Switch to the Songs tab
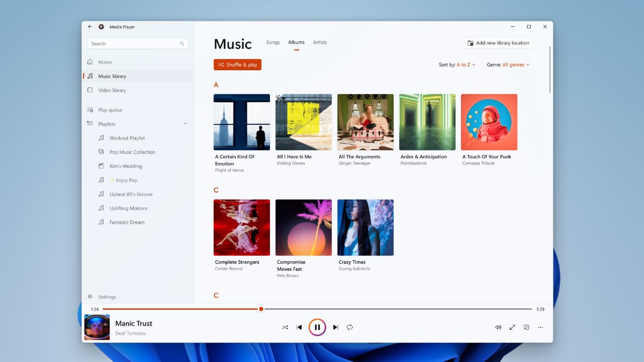This screenshot has height=362, width=644. (x=273, y=42)
